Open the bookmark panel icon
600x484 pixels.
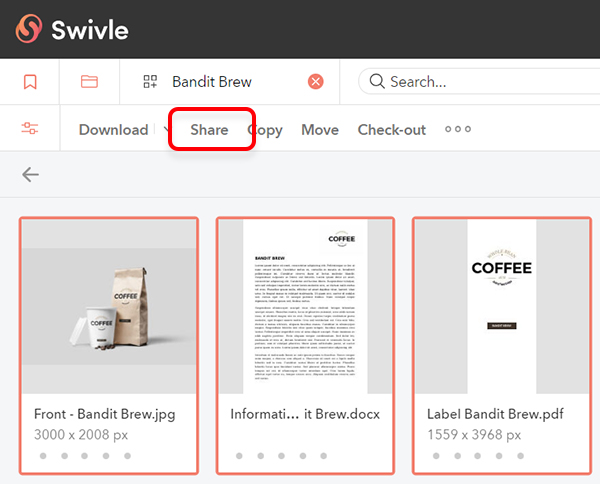point(30,82)
